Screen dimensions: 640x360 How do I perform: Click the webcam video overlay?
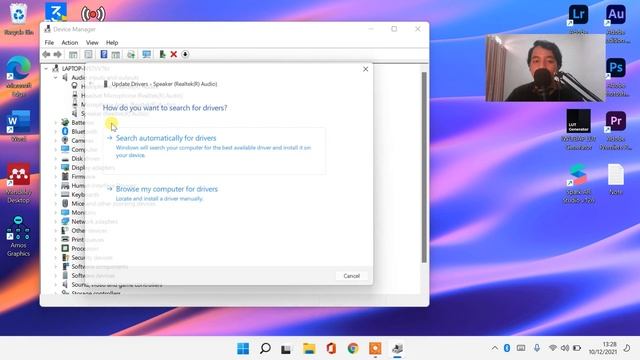545,68
